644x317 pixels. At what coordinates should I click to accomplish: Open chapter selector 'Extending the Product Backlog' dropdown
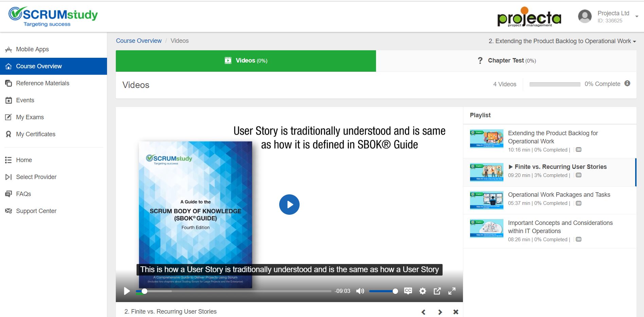[x=562, y=41]
